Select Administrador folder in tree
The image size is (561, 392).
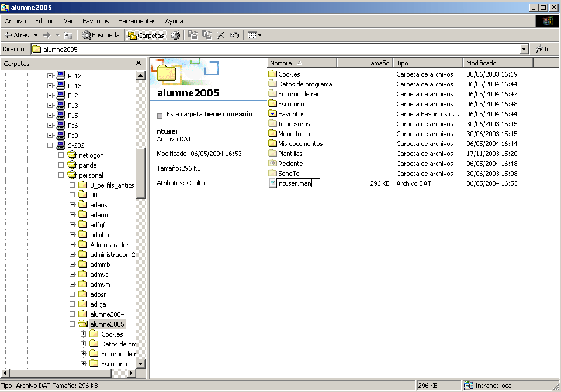[109, 245]
